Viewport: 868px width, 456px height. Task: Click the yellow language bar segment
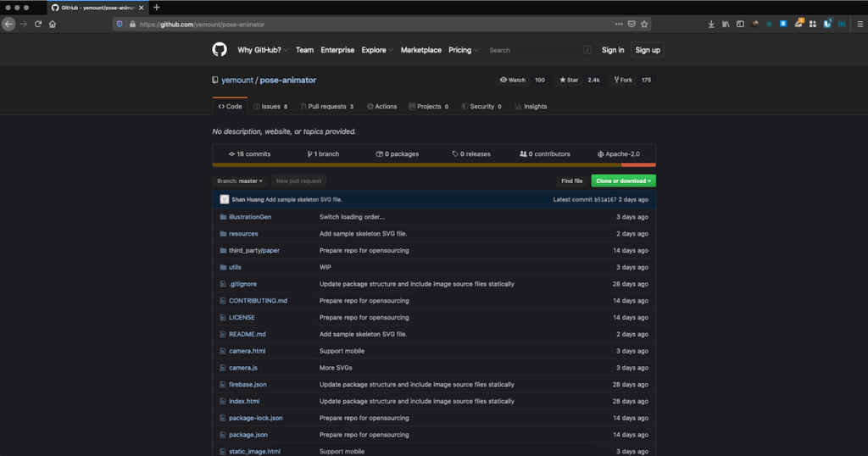(x=415, y=164)
